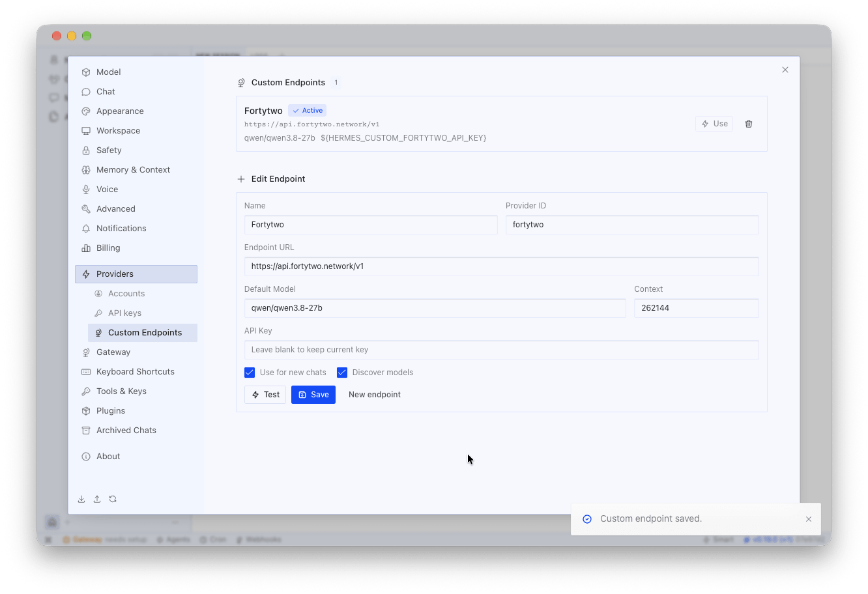Click the Endpoint URL field
The image size is (868, 594).
502,266
